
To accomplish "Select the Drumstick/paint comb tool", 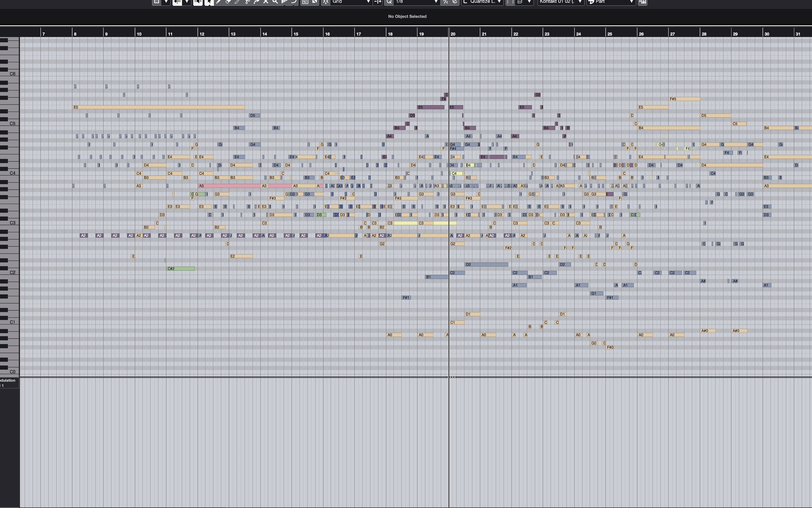I will [285, 2].
